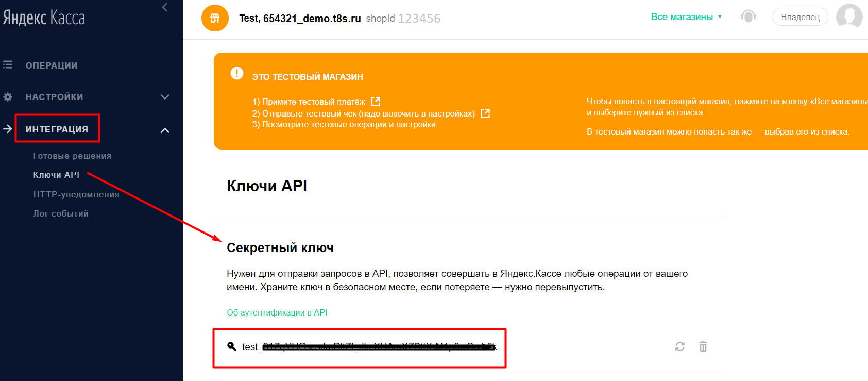Click the warning exclamation icon in banner

pyautogui.click(x=237, y=73)
